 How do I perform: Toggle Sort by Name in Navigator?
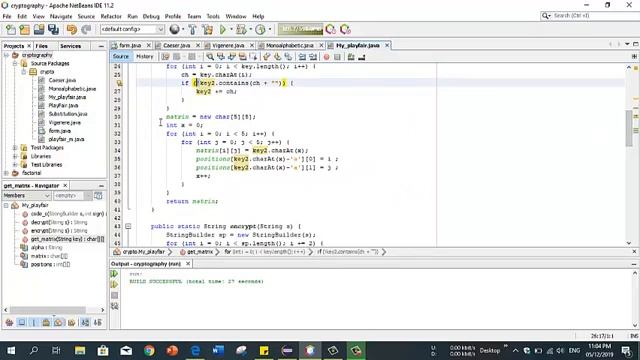(85, 322)
